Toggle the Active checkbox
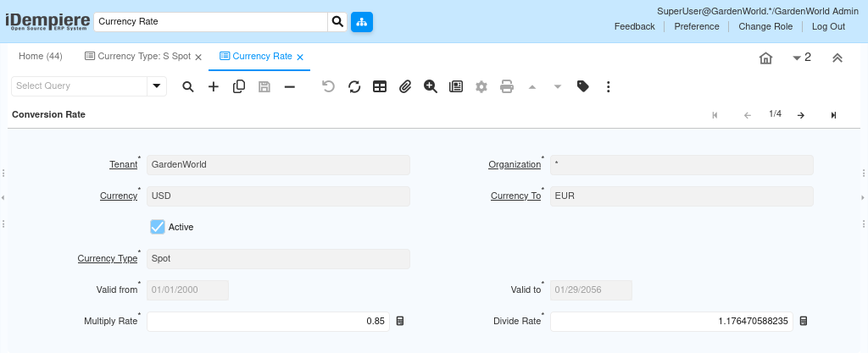The width and height of the screenshot is (868, 353). 158,227
